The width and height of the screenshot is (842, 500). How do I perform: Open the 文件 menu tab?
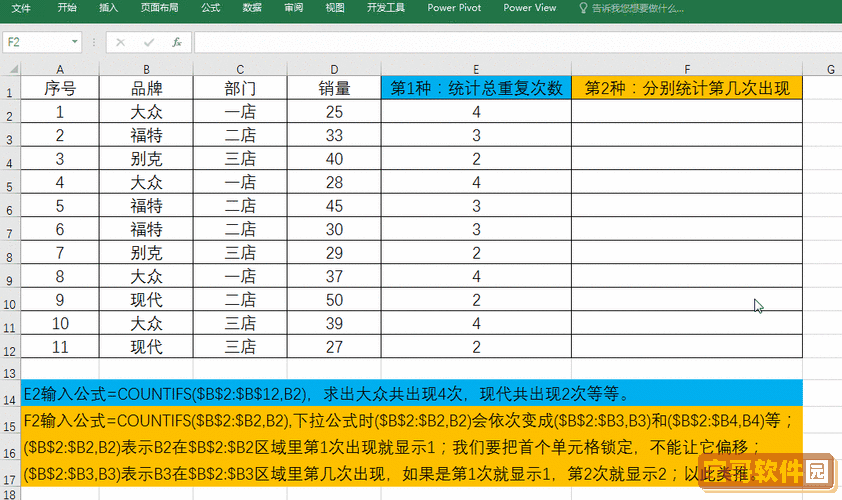coord(21,8)
